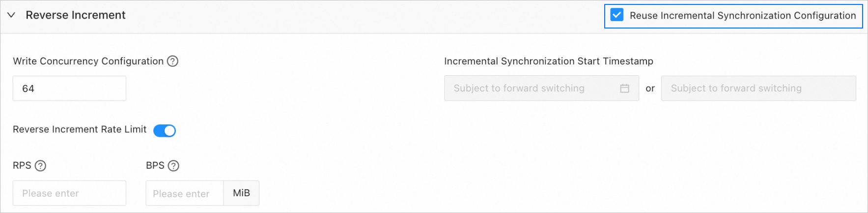Click the Incremental Synchronization Start Timestamp label
Viewport: 868px width, 213px height.
pos(549,61)
